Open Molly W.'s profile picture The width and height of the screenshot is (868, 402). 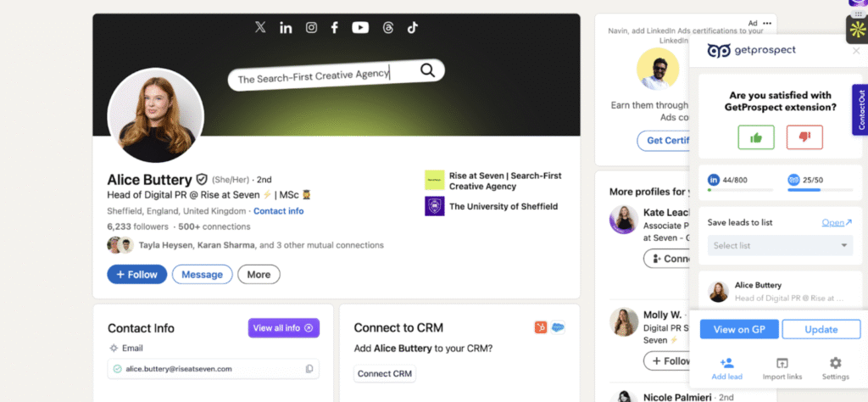point(624,322)
